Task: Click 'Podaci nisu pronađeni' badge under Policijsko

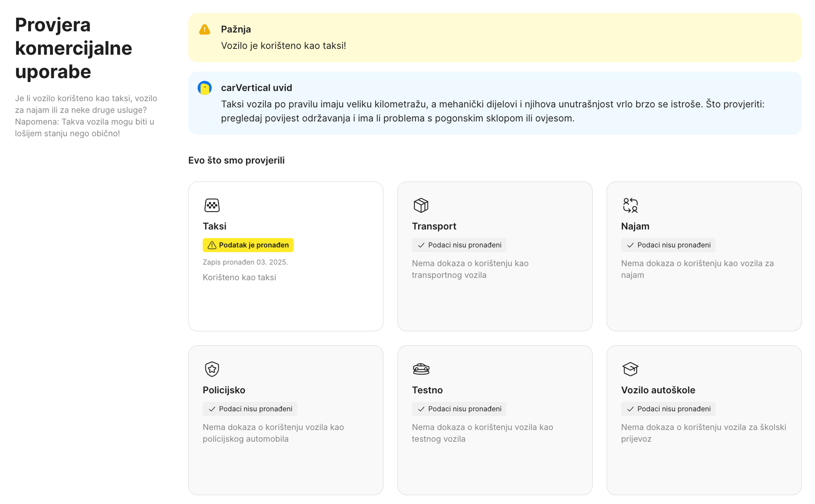Action: click(250, 409)
